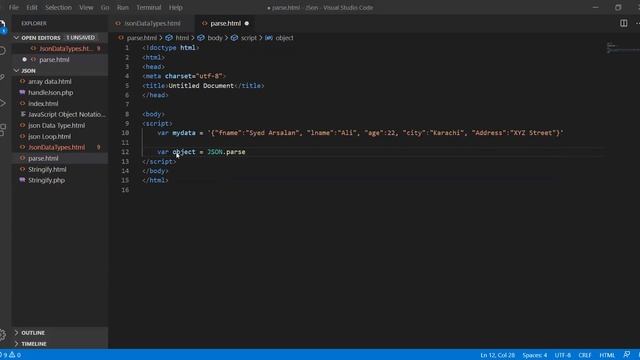This screenshot has height=360, width=640.
Task: Click the Ln 12, Col 28 status item
Action: pyautogui.click(x=497, y=355)
